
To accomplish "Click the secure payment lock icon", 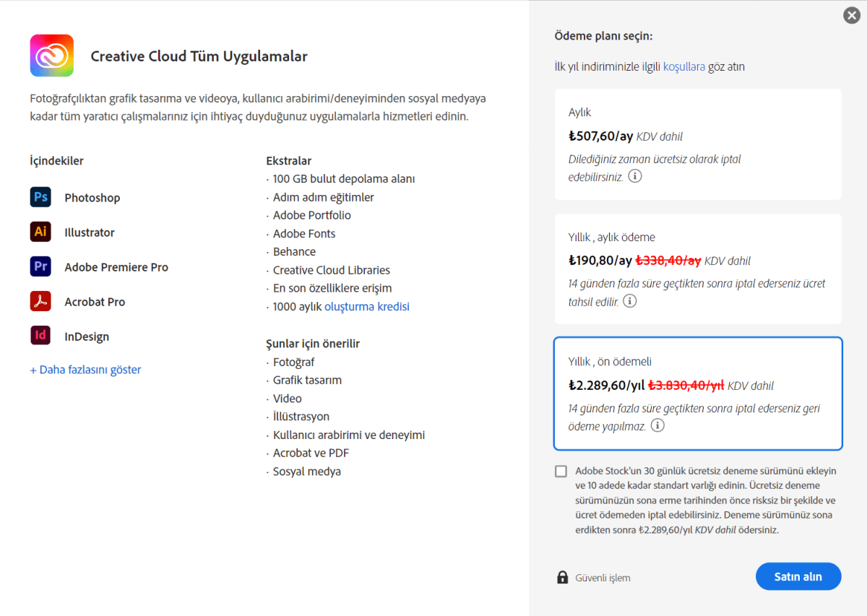I will [562, 577].
